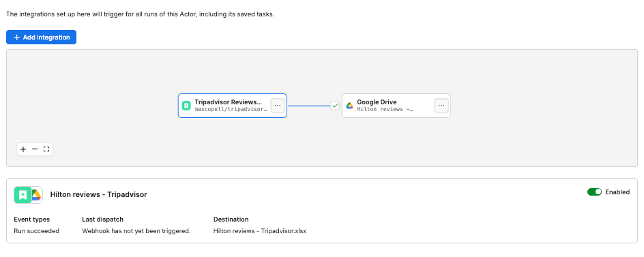Image resolution: width=644 pixels, height=257 pixels.
Task: Zoom in on the integration canvas
Action: coord(23,149)
